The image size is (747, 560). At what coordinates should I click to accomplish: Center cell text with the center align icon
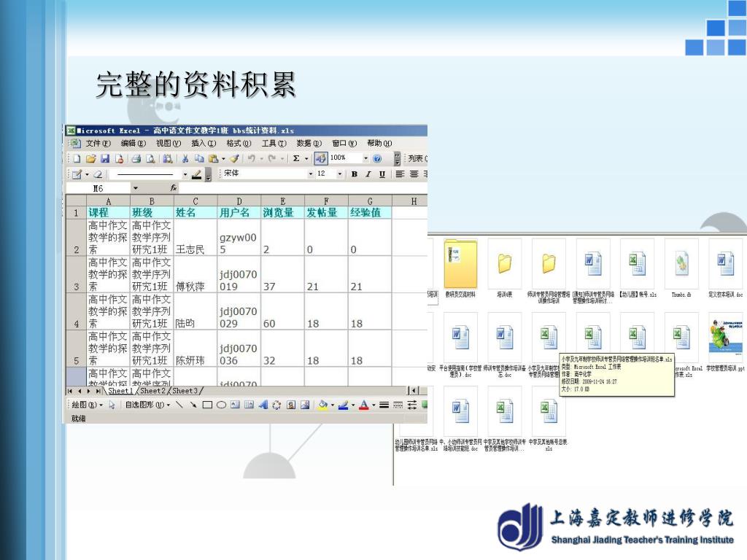click(x=414, y=174)
